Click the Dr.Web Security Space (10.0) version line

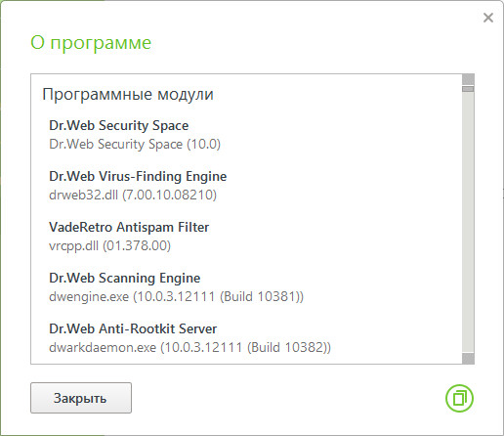click(135, 144)
